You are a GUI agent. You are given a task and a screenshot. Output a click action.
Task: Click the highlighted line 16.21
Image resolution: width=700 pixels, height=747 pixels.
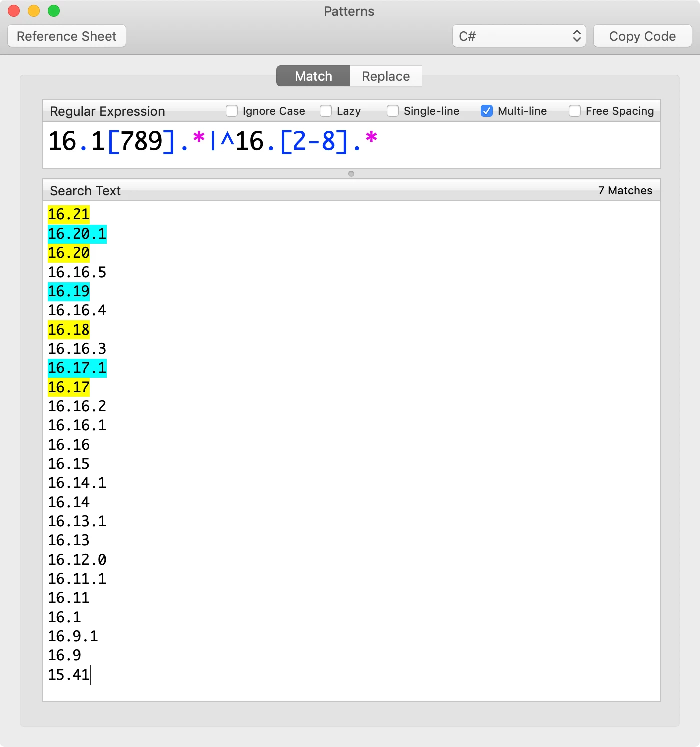click(69, 214)
